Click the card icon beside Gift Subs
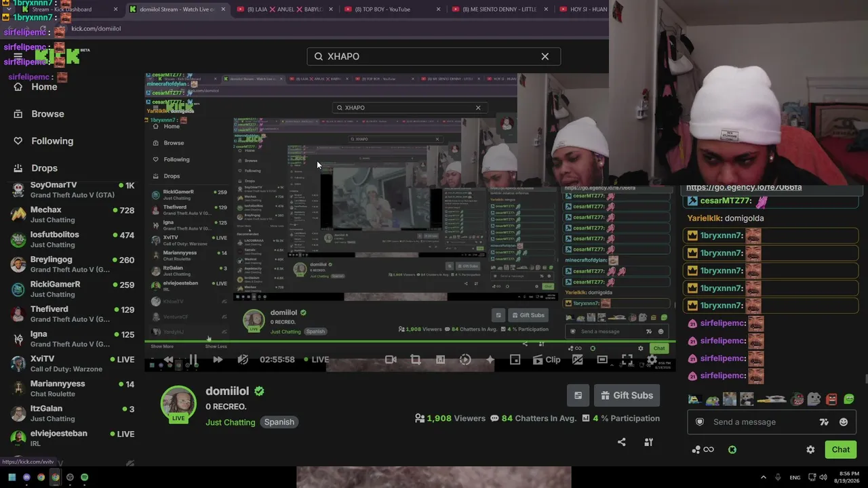868x488 pixels. 578,396
